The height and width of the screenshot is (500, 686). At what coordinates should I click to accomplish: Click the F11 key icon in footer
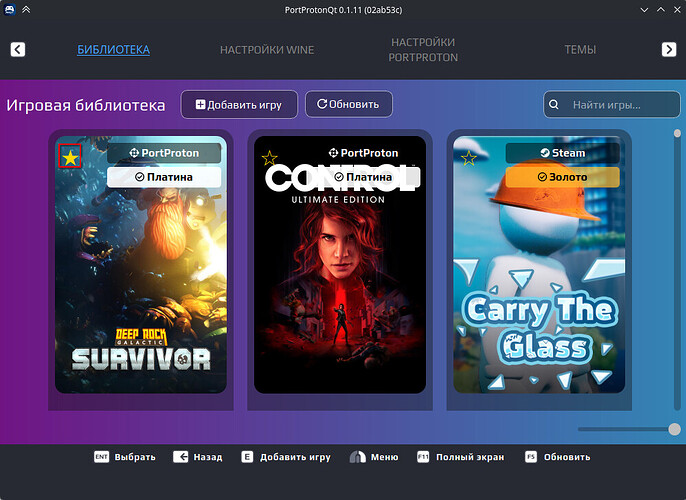423,457
